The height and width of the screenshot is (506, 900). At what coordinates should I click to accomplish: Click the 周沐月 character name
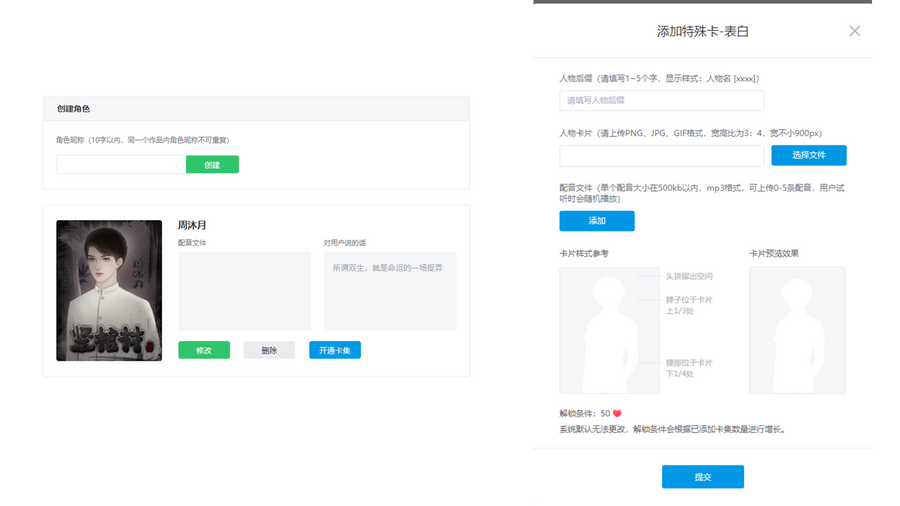[x=192, y=226]
